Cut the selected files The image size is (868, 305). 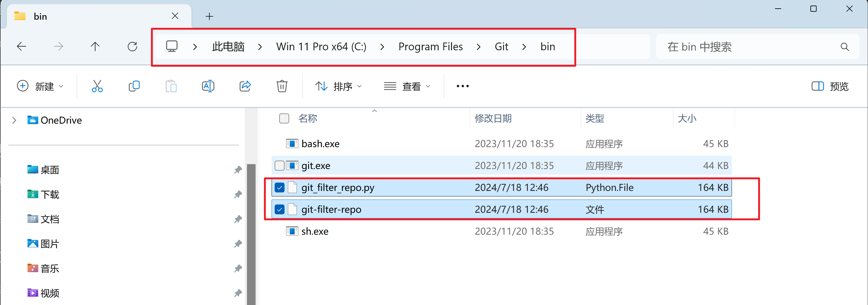[x=97, y=86]
